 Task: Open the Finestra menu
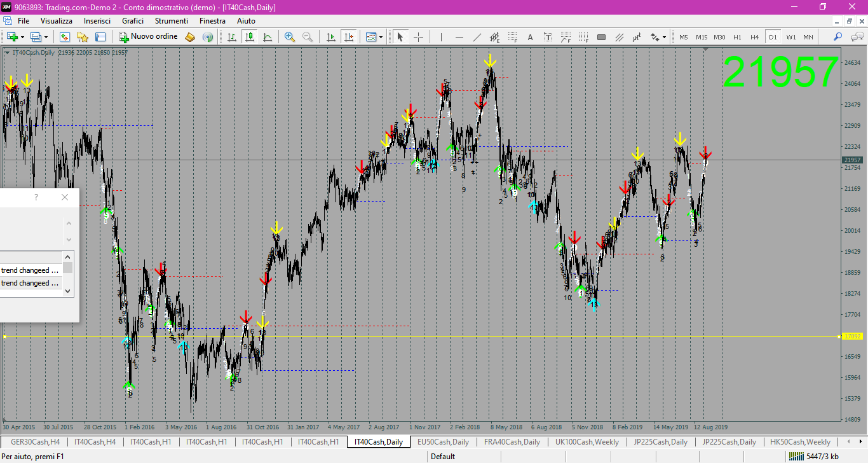pyautogui.click(x=212, y=21)
